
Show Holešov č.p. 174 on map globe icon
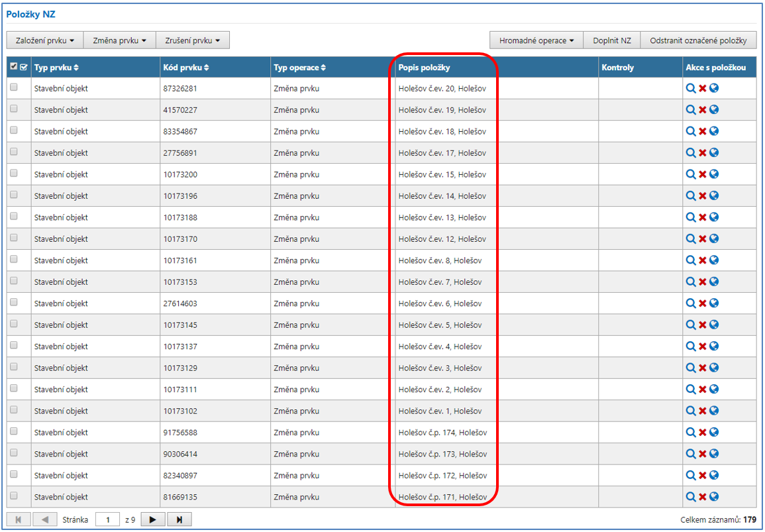pos(714,433)
